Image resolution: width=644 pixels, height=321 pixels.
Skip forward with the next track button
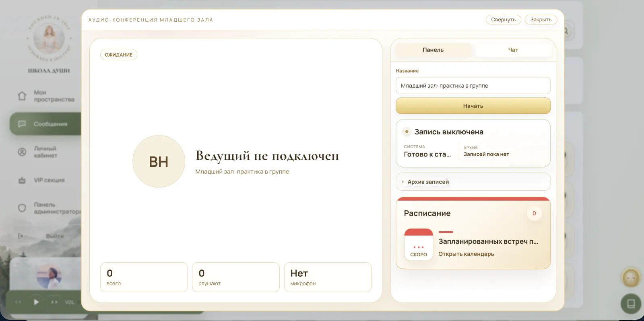coord(54,302)
